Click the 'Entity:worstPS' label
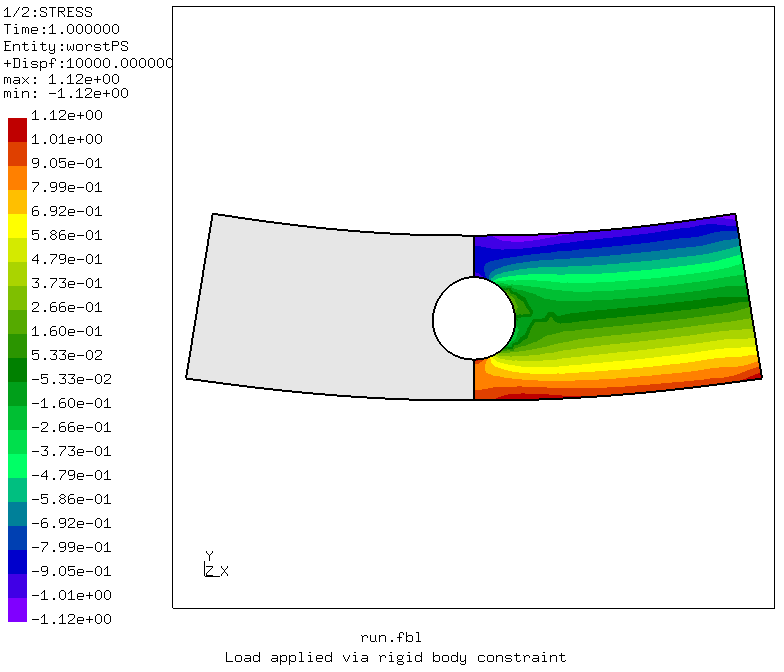Image resolution: width=784 pixels, height=672 pixels. pos(66,46)
